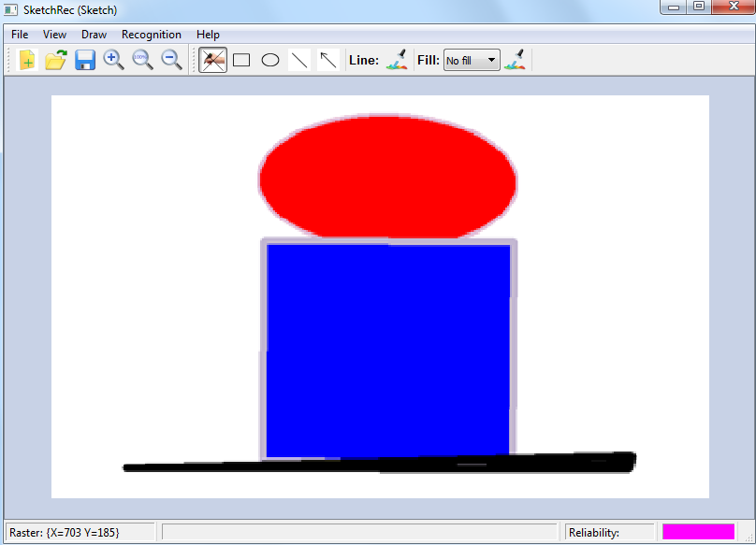756x545 pixels.
Task: Choose the straight Line tool
Action: point(299,60)
